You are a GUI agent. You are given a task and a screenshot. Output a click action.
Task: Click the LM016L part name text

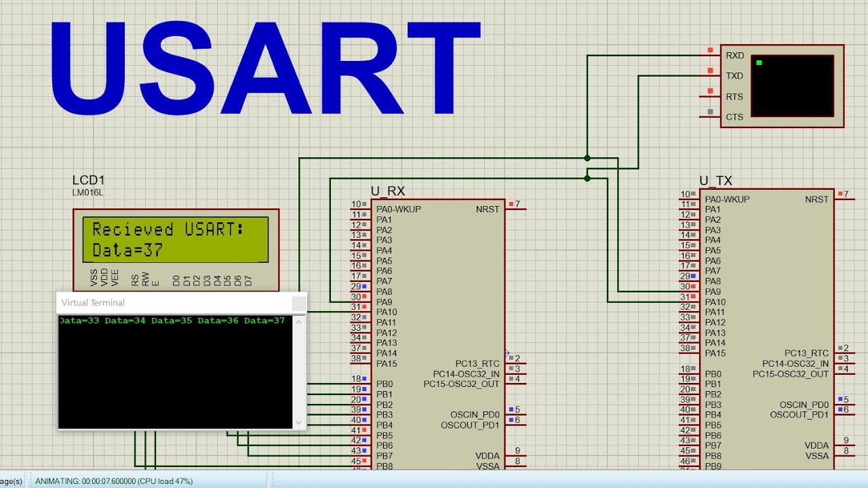[x=87, y=192]
